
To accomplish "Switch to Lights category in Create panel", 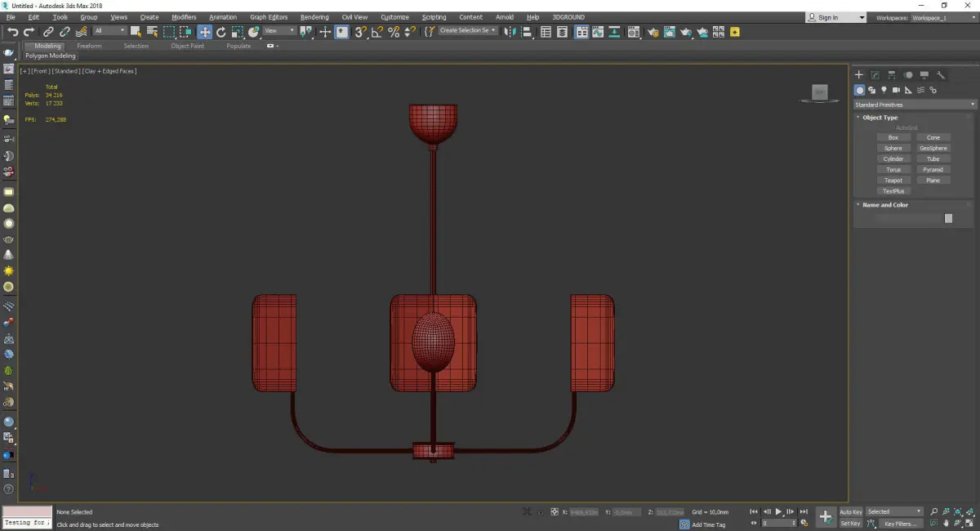I will click(x=884, y=90).
